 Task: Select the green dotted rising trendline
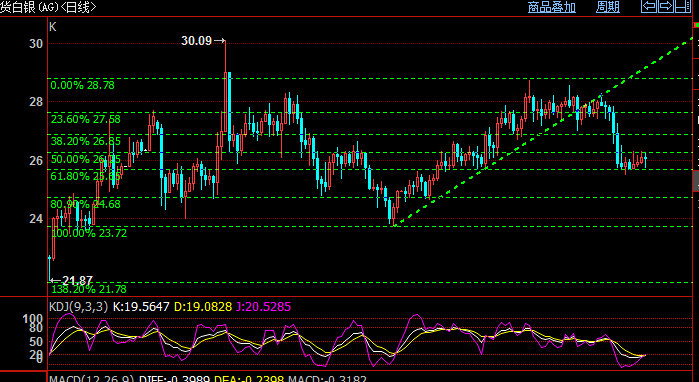(x=544, y=131)
